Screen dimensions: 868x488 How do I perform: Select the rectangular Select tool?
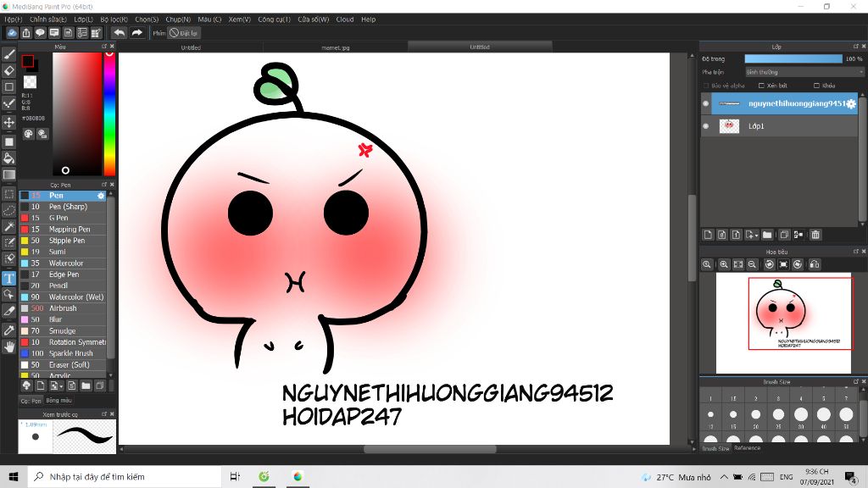coord(9,194)
